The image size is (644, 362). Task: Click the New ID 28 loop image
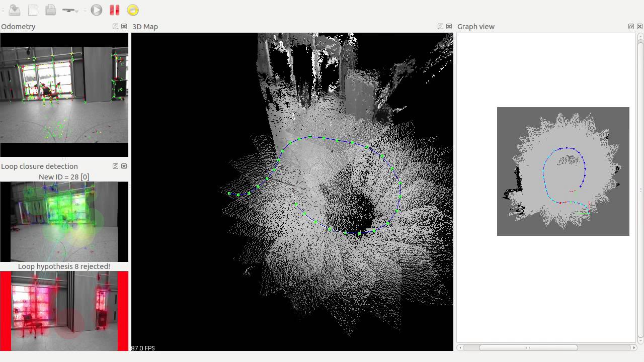point(64,222)
